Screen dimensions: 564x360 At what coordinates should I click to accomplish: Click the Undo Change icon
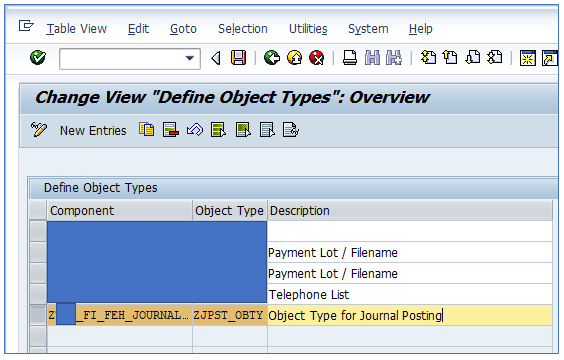coord(195,129)
